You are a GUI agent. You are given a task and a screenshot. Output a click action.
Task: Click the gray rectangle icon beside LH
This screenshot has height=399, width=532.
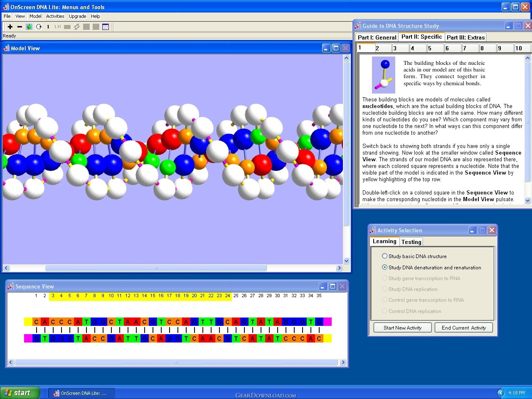(x=67, y=27)
